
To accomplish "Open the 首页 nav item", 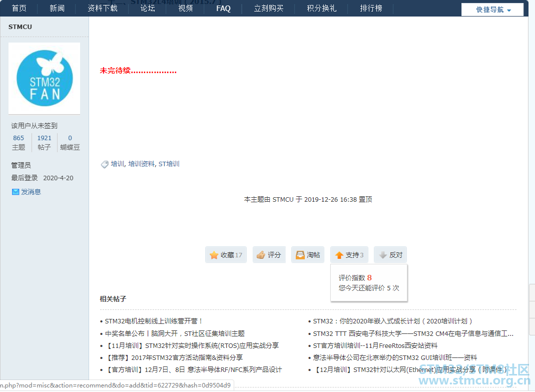I will point(19,8).
